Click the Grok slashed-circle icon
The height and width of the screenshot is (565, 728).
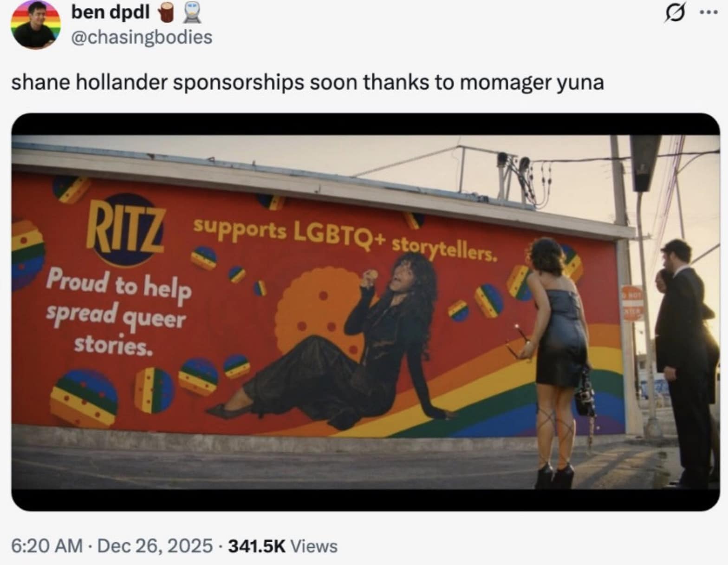(675, 13)
